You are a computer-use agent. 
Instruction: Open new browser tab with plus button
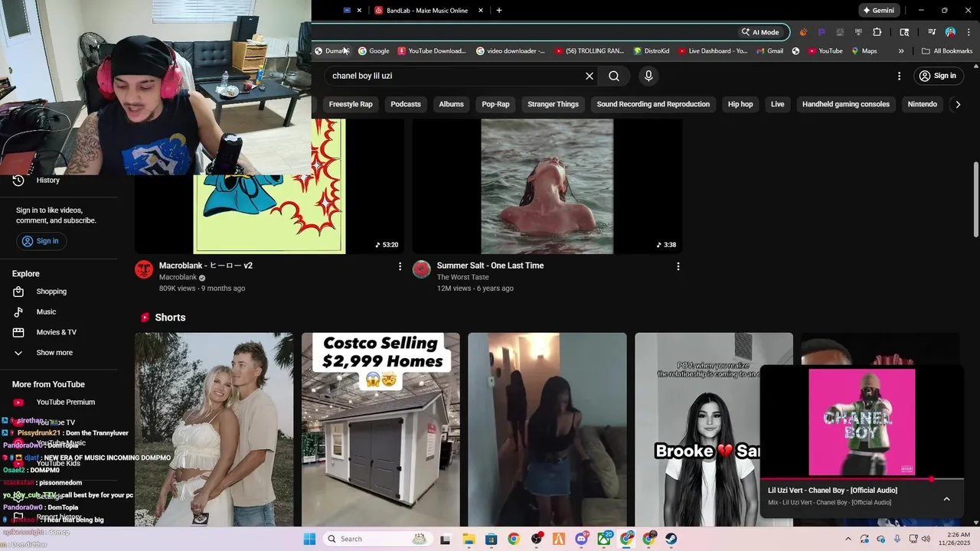[499, 11]
